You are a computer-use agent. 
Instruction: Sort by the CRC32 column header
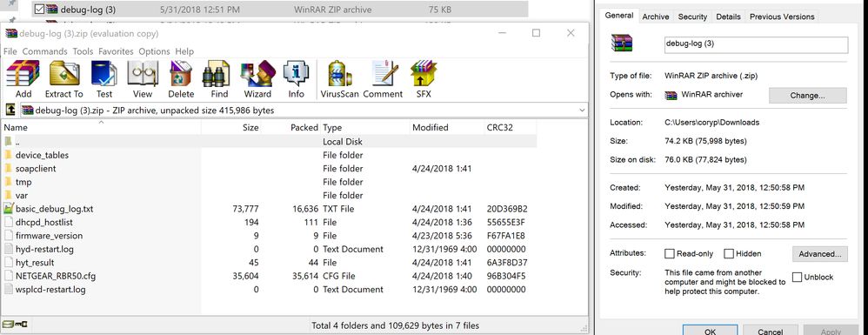tap(510, 127)
